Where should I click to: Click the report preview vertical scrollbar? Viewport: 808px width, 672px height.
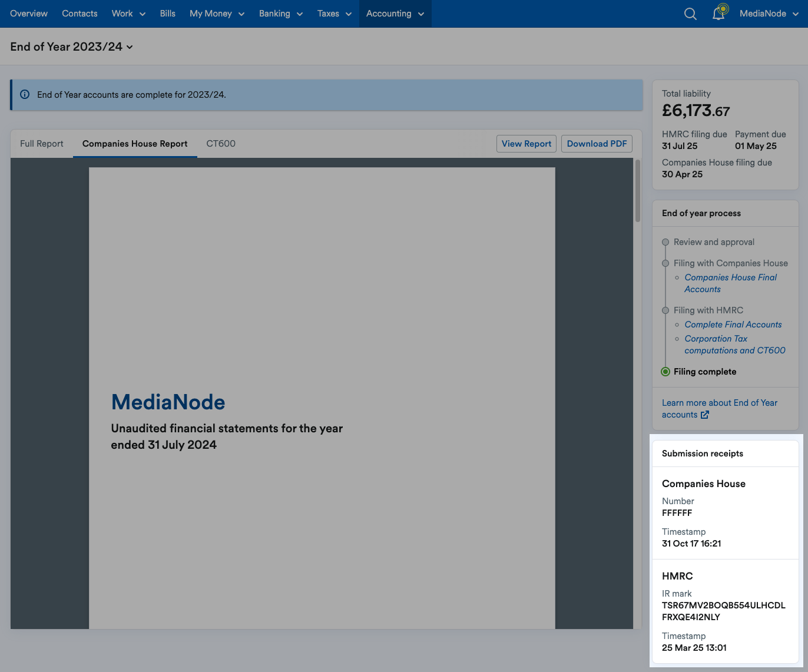pyautogui.click(x=637, y=190)
